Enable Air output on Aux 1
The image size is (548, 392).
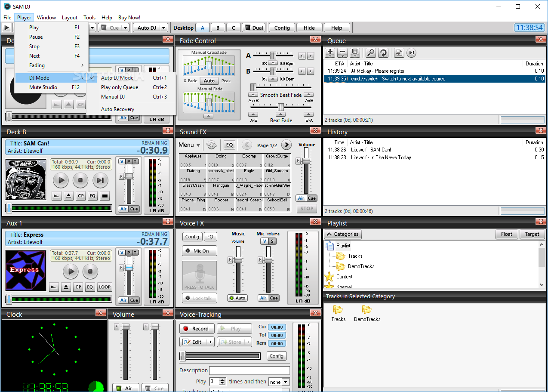coord(123,300)
